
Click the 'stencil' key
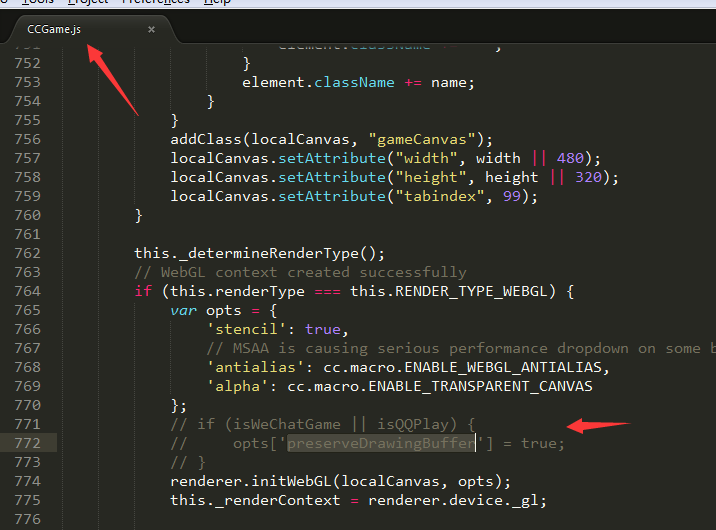click(x=247, y=329)
